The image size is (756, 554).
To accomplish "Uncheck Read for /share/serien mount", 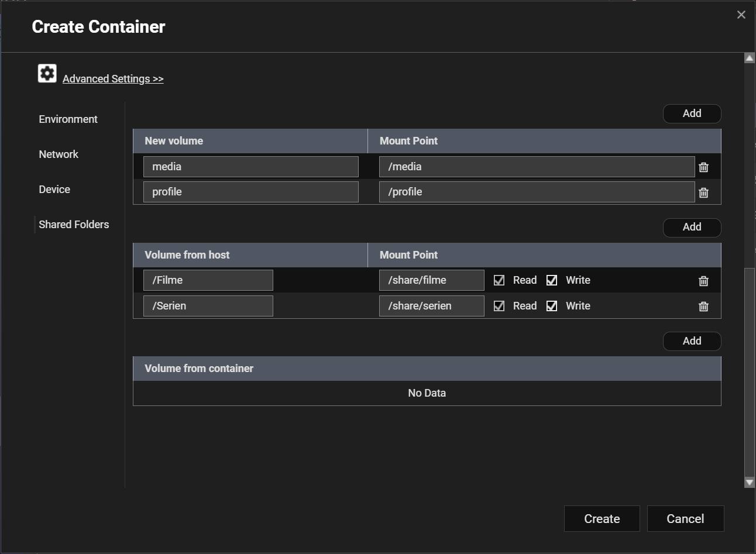I will pyautogui.click(x=499, y=306).
